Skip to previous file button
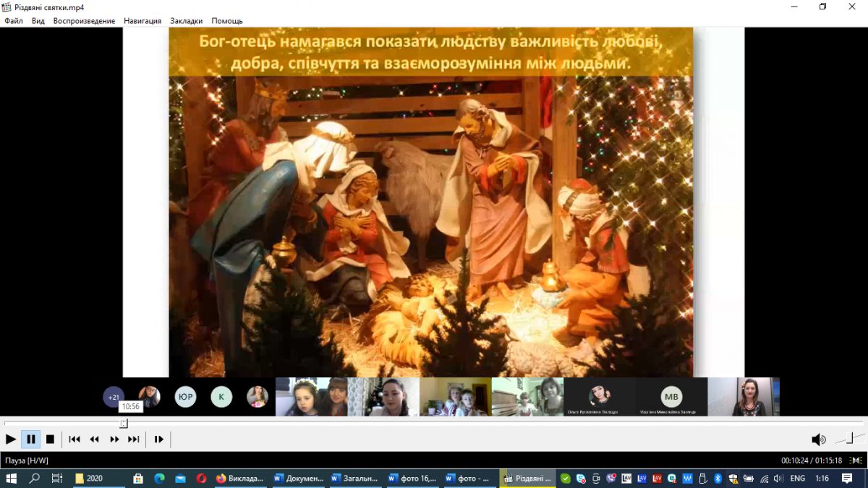This screenshot has width=868, height=488. [75, 439]
